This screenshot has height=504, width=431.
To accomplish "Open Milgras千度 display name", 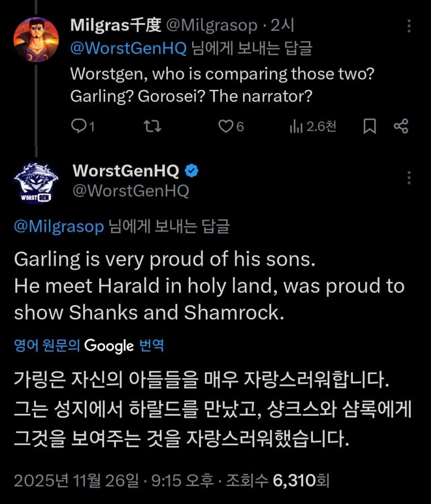I will click(x=116, y=24).
